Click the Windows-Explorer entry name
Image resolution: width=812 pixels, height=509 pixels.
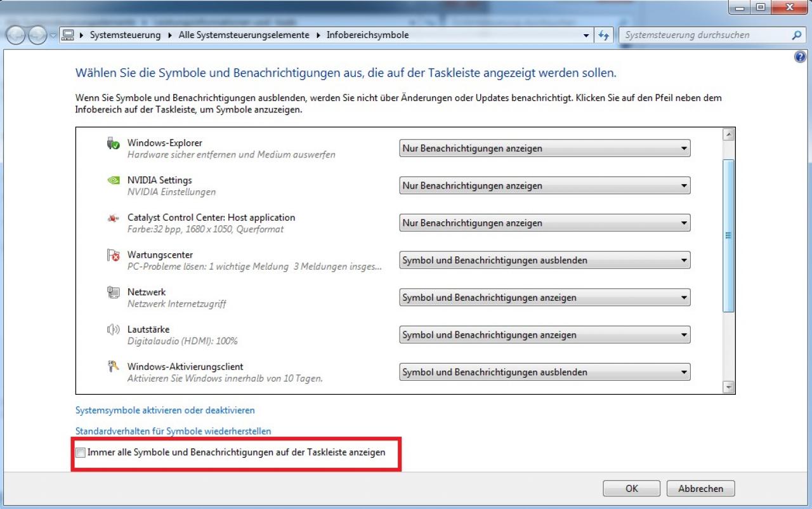(165, 143)
